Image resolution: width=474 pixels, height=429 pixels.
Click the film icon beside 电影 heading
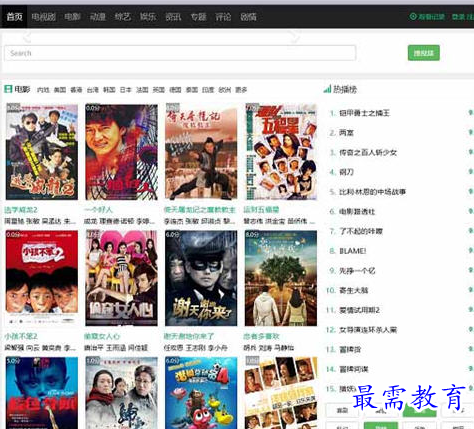pyautogui.click(x=8, y=89)
